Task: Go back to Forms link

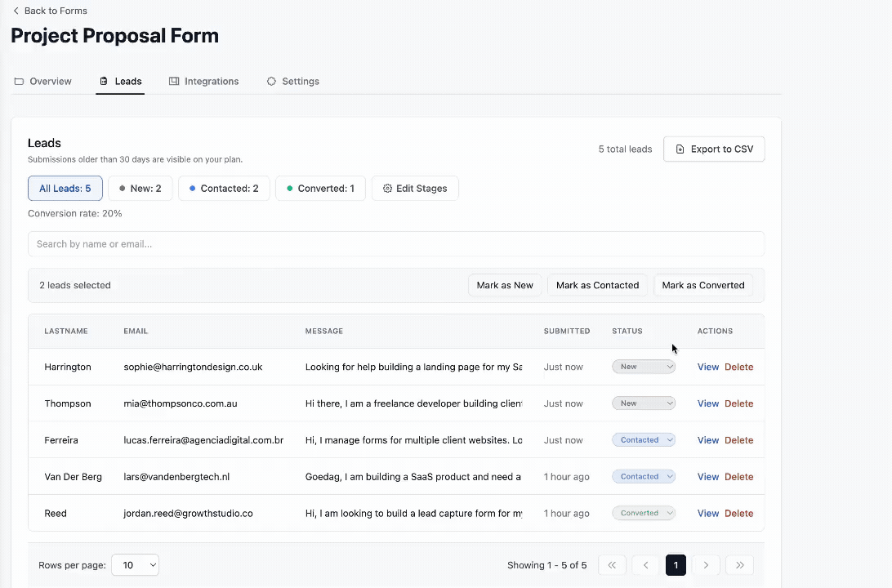Action: [x=50, y=11]
